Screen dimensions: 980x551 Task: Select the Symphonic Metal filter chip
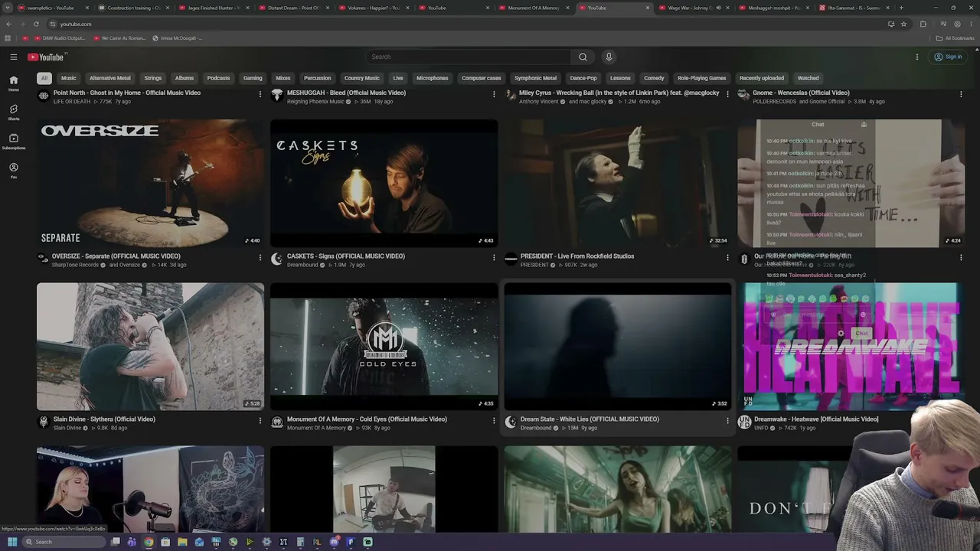coord(535,78)
